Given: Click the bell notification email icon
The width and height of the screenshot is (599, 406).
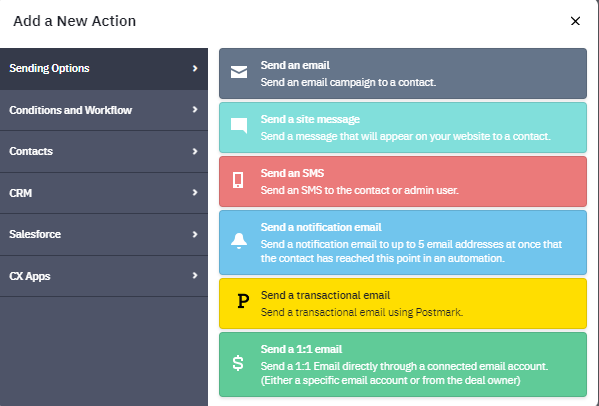Looking at the screenshot, I should pos(239,241).
